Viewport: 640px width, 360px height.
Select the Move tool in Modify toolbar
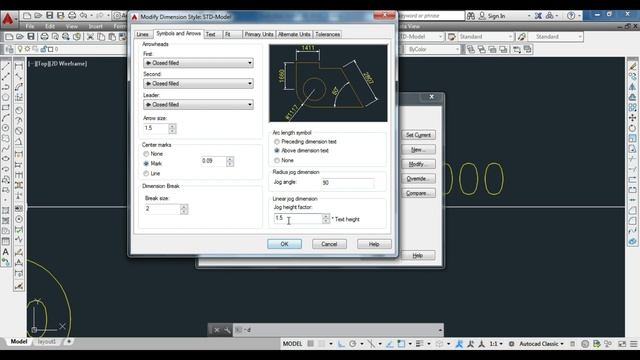click(x=633, y=118)
